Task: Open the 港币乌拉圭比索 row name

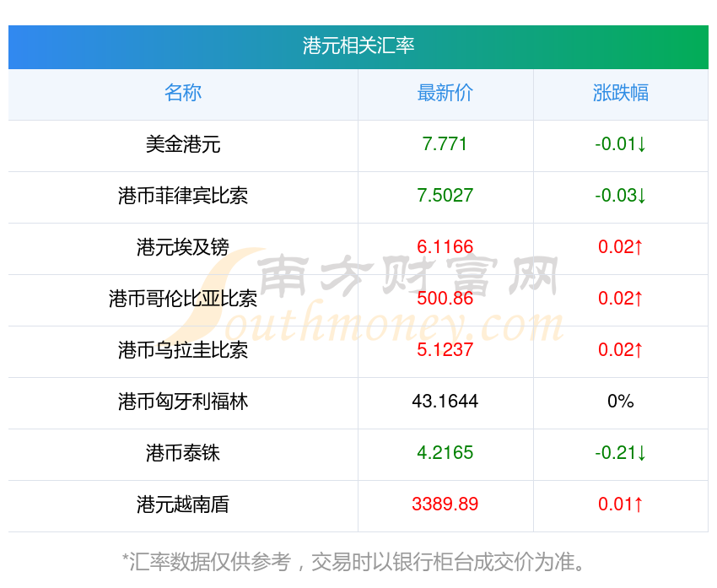Action: (183, 350)
